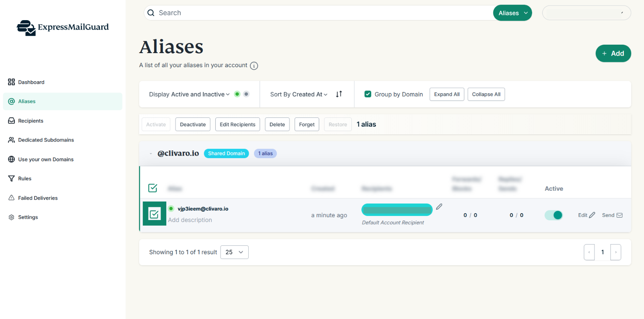
Task: Click the Settings gear icon
Action: click(11, 217)
